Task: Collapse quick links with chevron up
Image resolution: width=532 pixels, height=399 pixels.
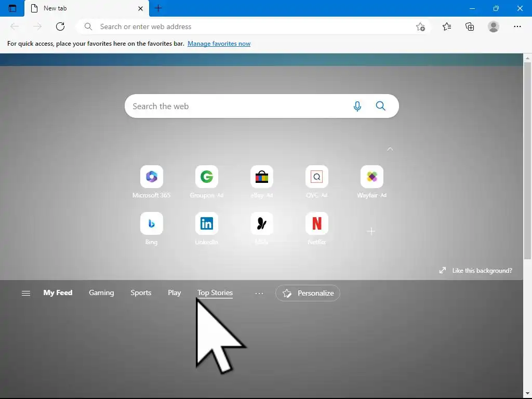Action: click(x=390, y=149)
